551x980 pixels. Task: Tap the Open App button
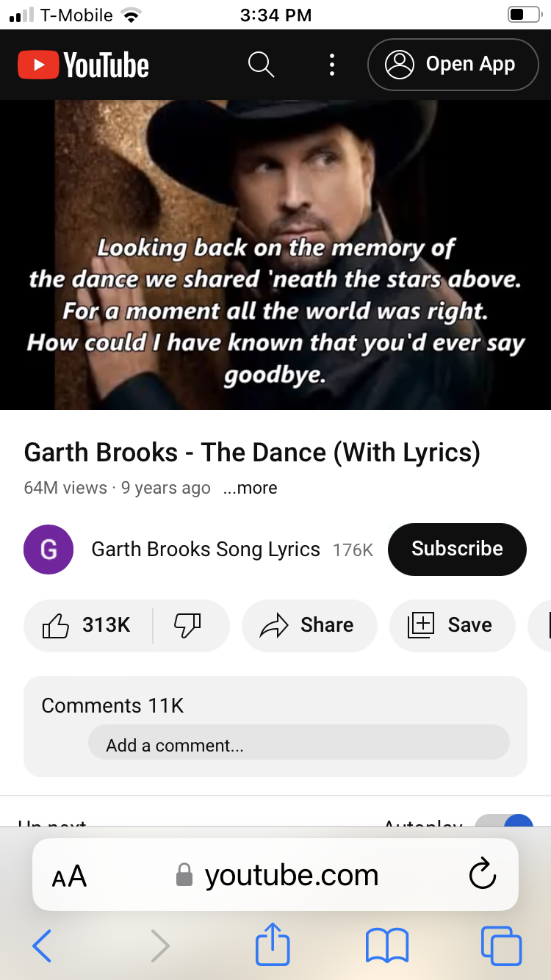click(x=453, y=65)
